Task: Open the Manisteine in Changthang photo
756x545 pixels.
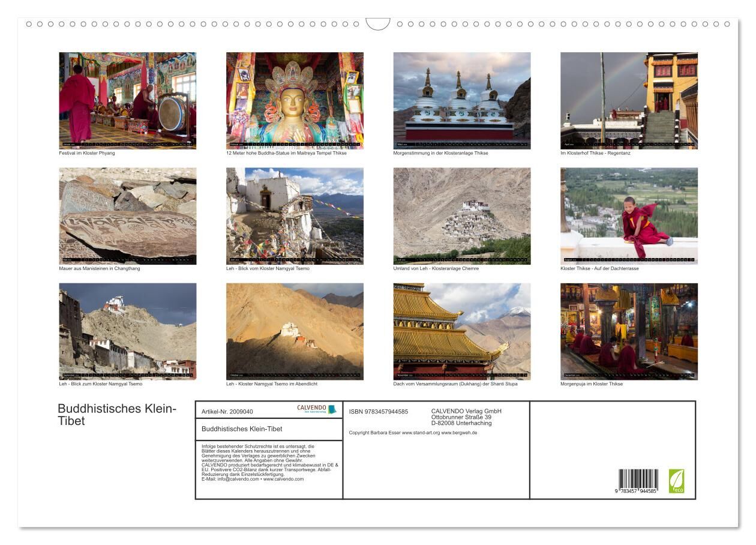Action: [127, 215]
